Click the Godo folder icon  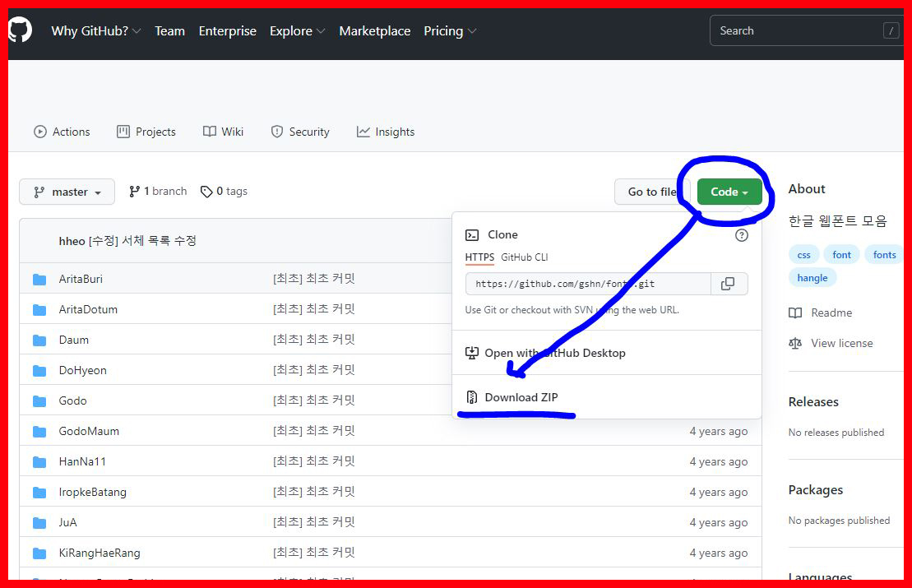tap(39, 400)
